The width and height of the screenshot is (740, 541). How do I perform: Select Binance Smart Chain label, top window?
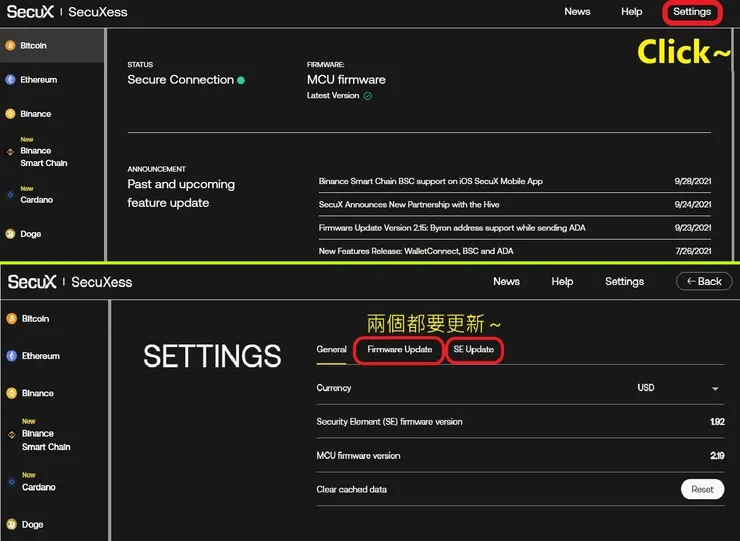click(43, 157)
